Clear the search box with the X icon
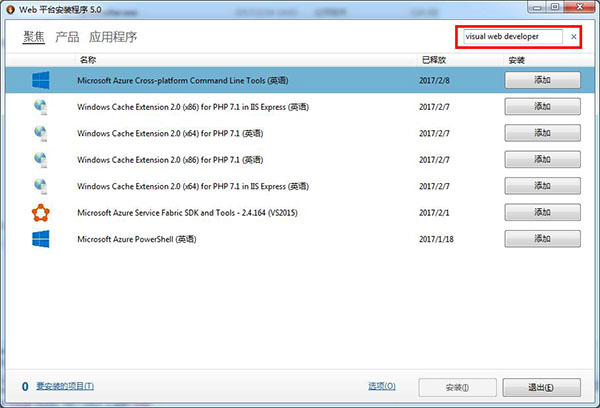Screen dimensions: 600x408 point(574,37)
